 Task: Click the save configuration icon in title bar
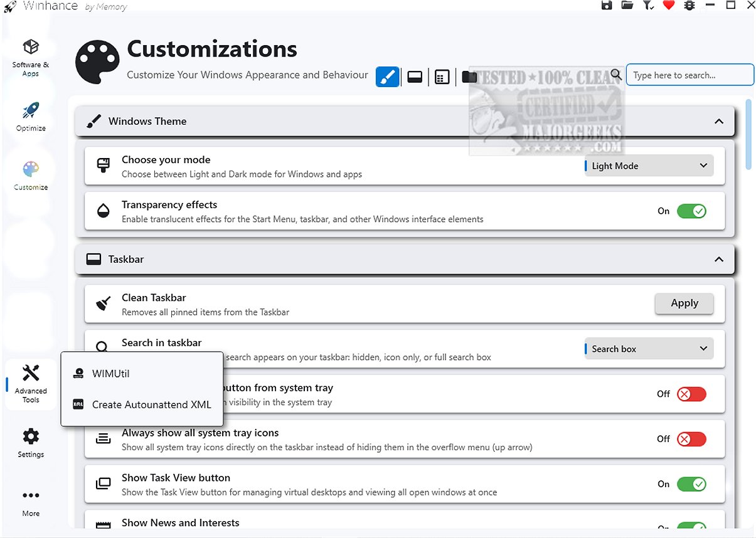coord(607,6)
